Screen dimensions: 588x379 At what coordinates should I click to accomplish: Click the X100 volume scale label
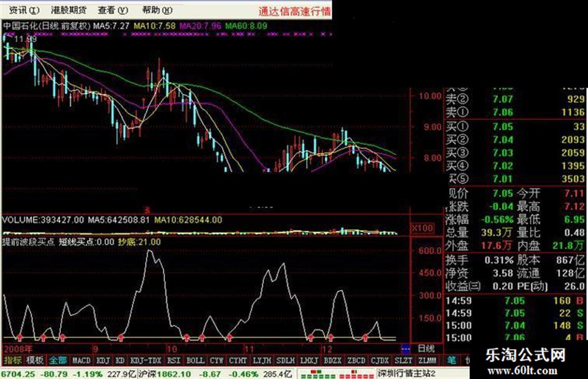422,228
